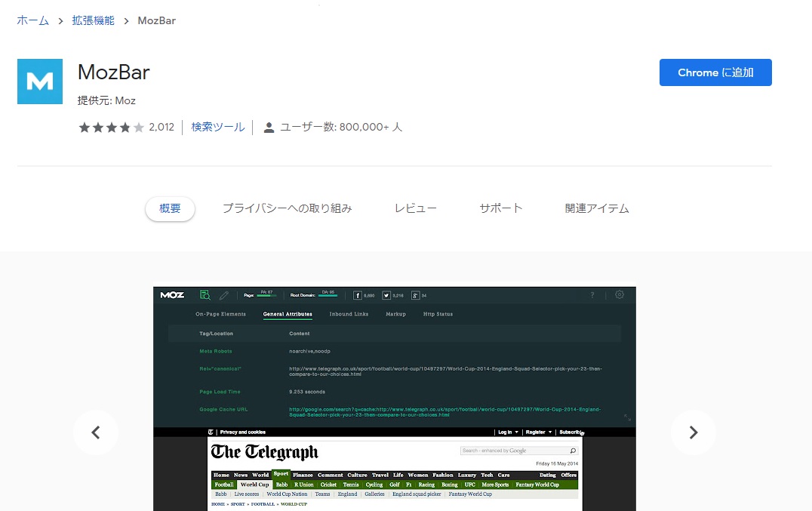
Task: Switch to the レビュー tab
Action: coord(416,208)
